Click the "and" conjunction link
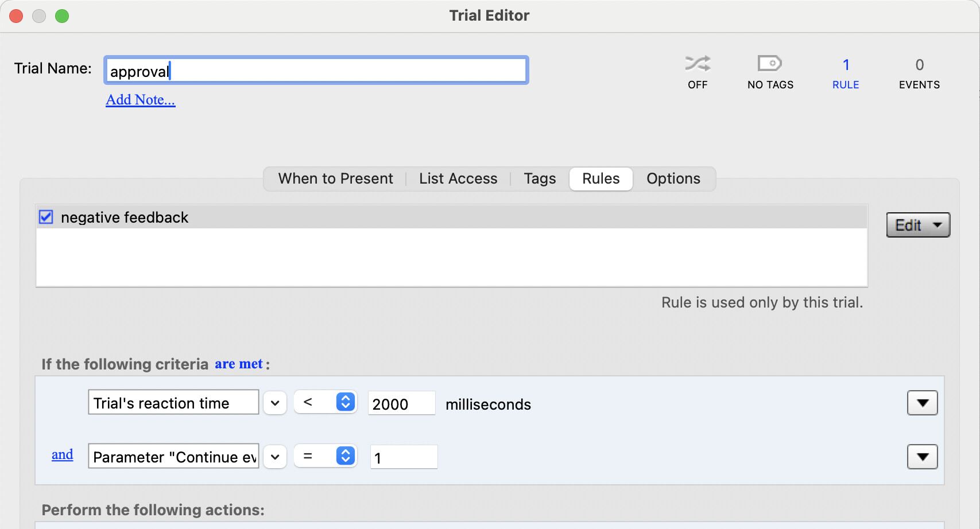This screenshot has height=529, width=980. point(63,455)
